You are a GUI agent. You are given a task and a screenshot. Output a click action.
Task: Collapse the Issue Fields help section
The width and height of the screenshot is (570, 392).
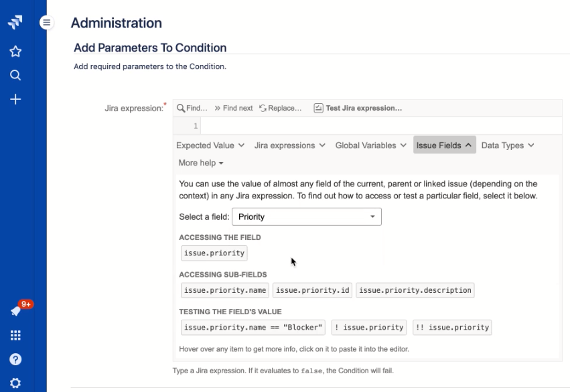tap(445, 145)
